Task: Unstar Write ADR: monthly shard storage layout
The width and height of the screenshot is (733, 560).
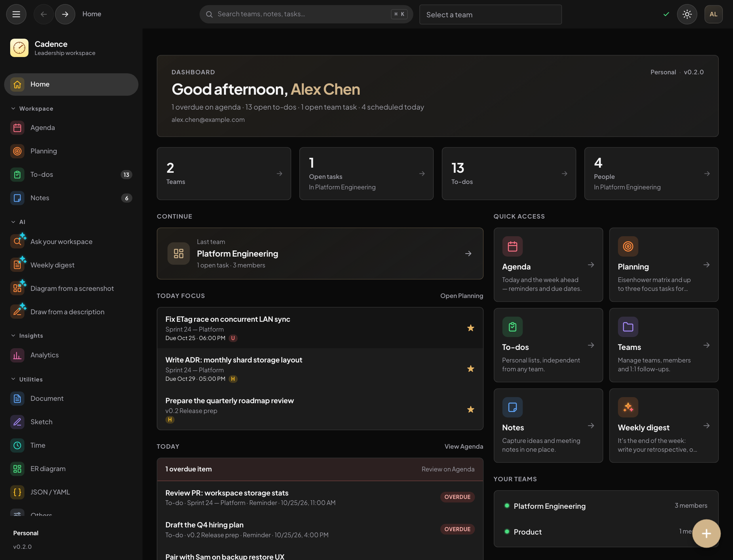Action: 471,369
